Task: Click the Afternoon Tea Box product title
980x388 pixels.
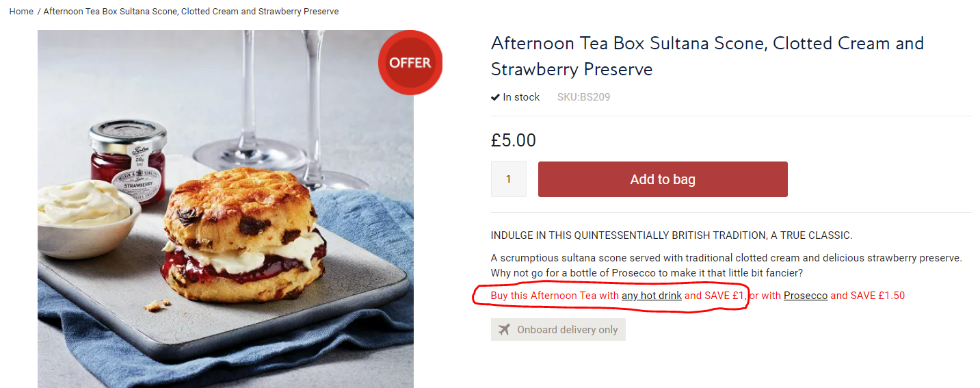Action: point(706,56)
